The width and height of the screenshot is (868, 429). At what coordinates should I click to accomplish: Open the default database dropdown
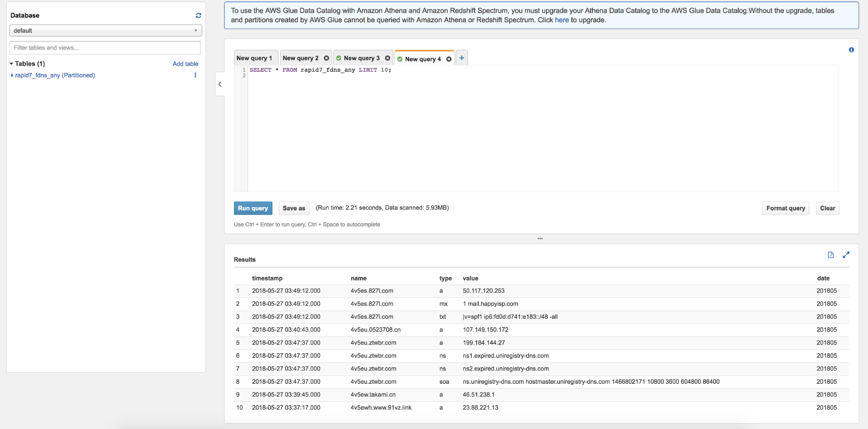coord(106,30)
